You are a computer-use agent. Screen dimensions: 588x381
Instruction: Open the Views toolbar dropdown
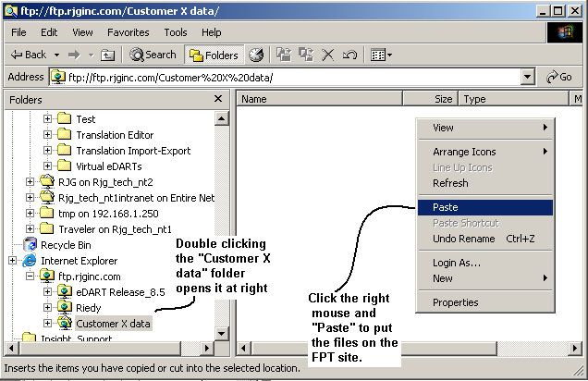[381, 55]
